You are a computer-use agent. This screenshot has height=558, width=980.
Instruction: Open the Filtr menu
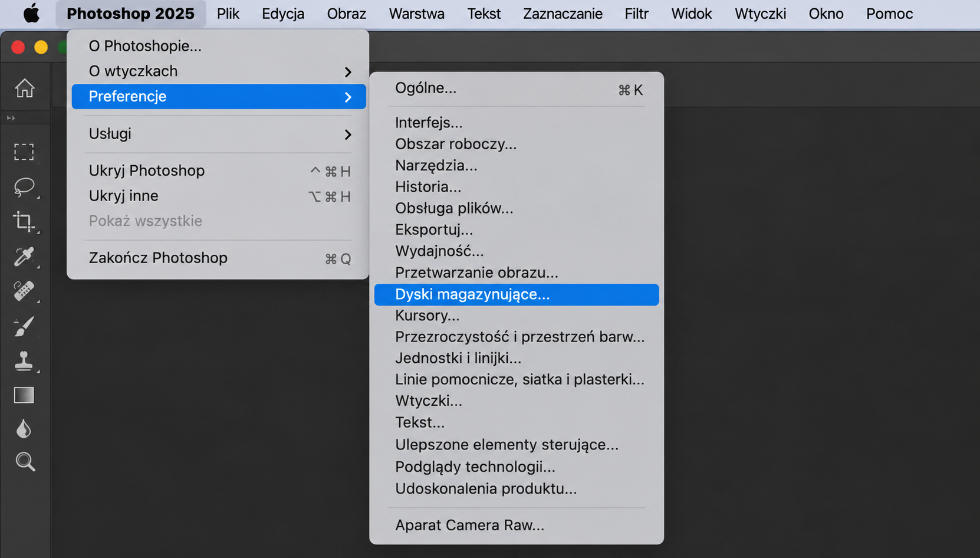pyautogui.click(x=637, y=14)
